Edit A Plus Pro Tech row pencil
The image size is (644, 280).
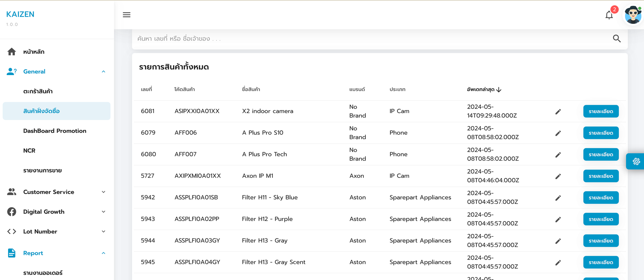(558, 155)
